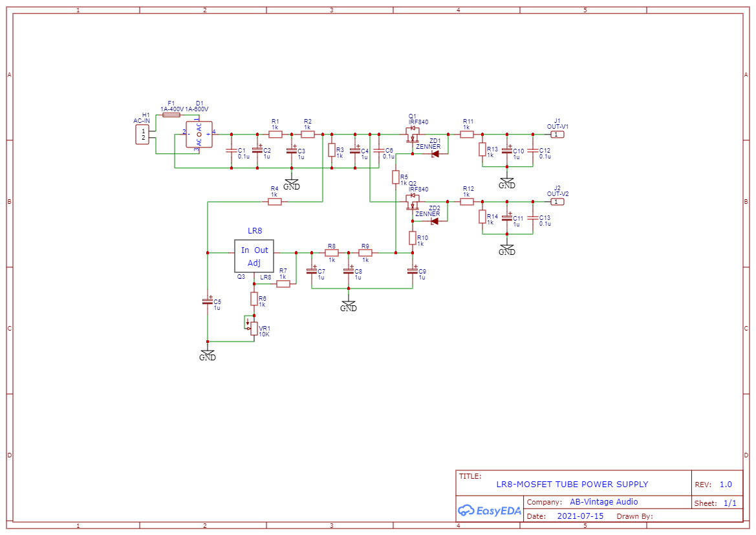Select the C3 capacitor symbol
The width and height of the screenshot is (756, 535).
pyautogui.click(x=292, y=151)
